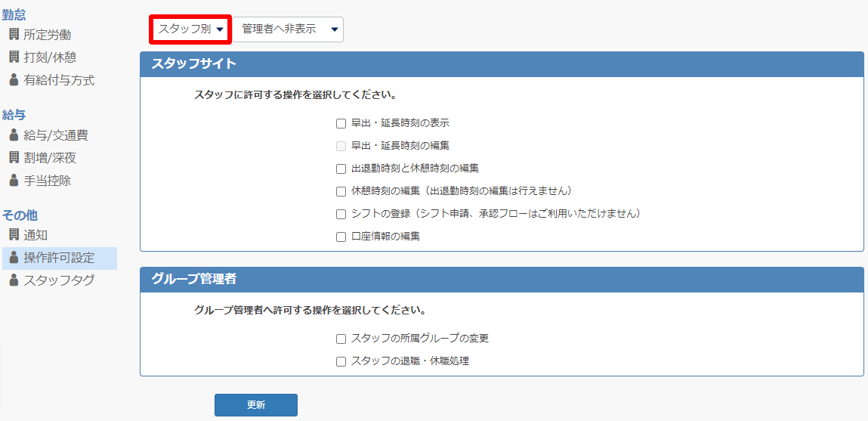Click the person icon next to 手当控除
This screenshot has height=421, width=868.
tap(14, 181)
